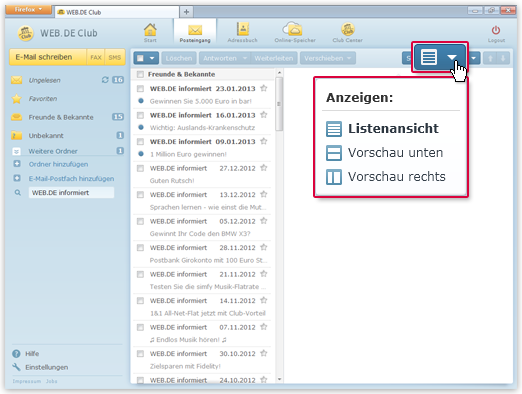This screenshot has height=394, width=522.
Task: Check the 27.12.2012 email checkbox
Action: (x=140, y=168)
